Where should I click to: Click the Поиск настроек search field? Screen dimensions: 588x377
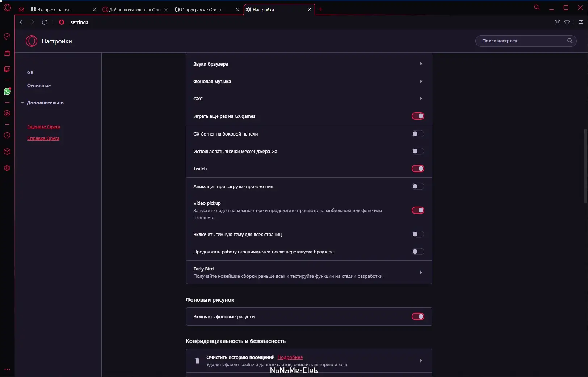(526, 41)
